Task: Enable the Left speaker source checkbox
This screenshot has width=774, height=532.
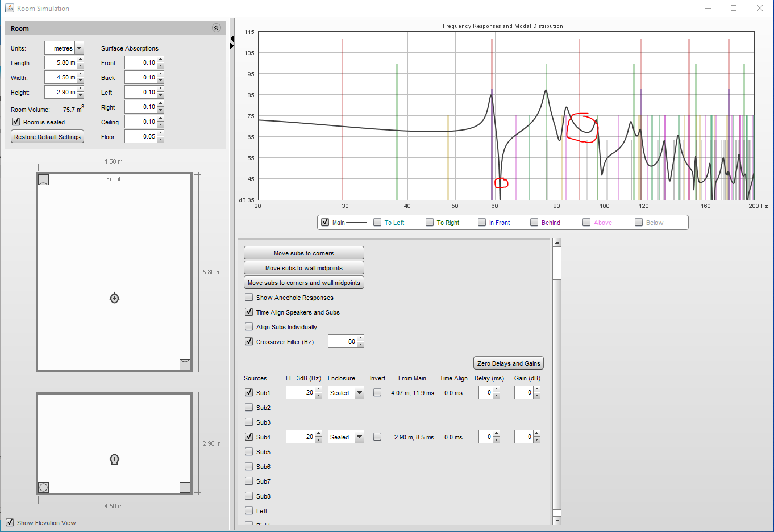Action: point(249,510)
